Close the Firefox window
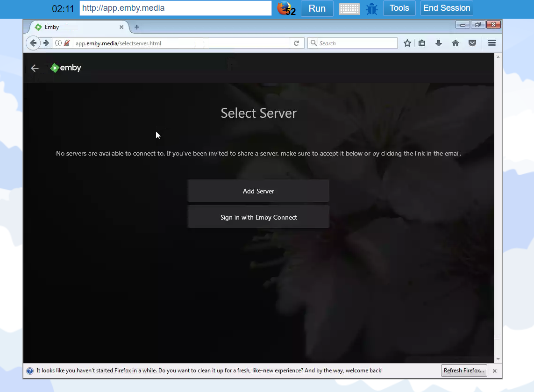534x392 pixels. point(493,24)
